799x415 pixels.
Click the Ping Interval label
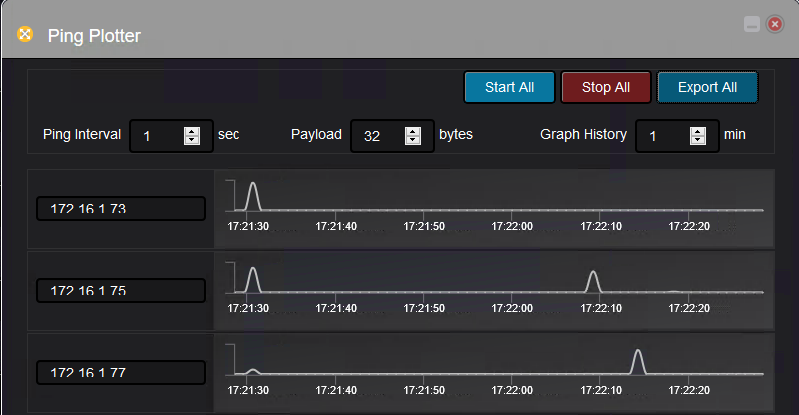pos(82,134)
